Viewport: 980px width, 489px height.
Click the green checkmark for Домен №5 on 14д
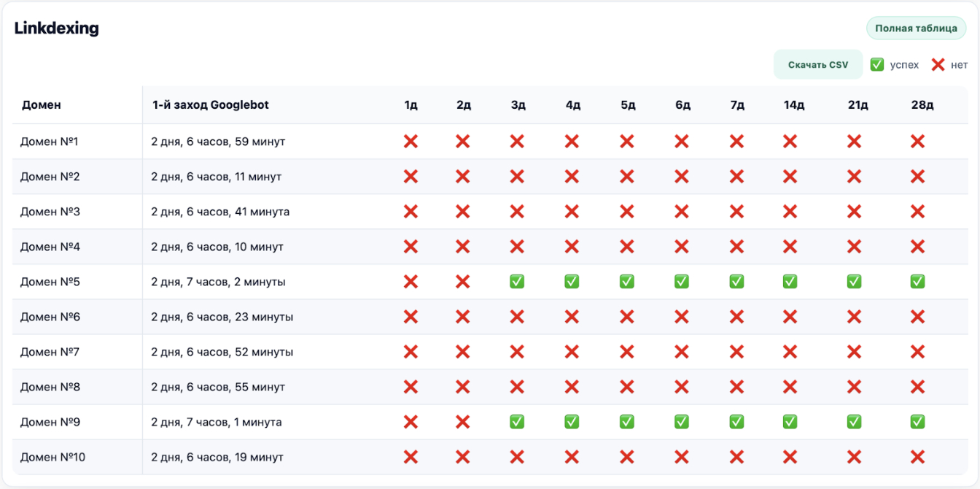(x=790, y=282)
